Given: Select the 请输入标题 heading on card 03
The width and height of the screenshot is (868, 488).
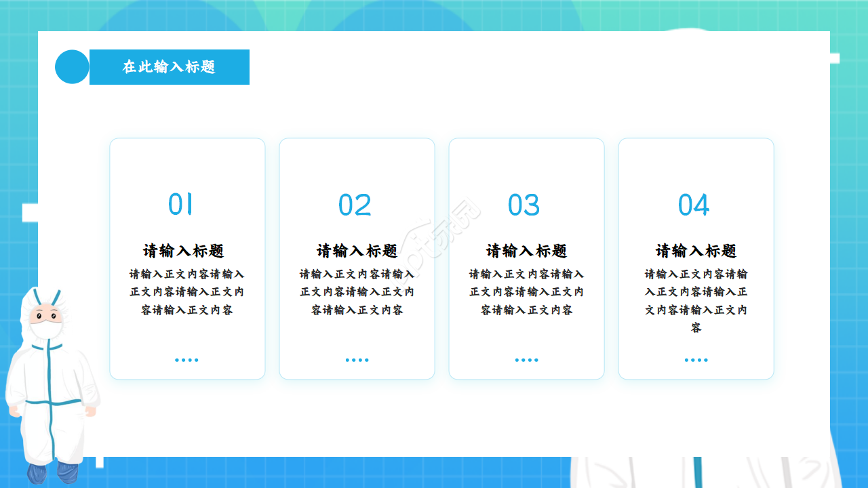Looking at the screenshot, I should [526, 251].
